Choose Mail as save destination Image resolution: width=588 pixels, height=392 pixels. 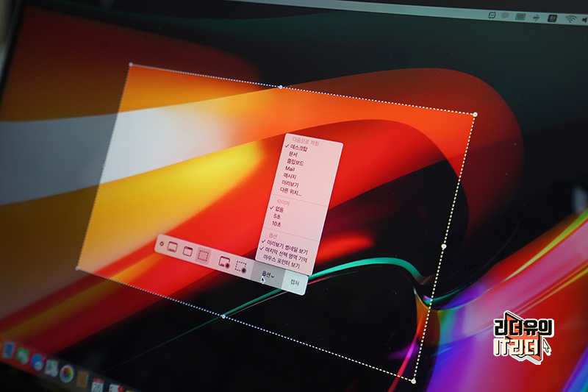(290, 169)
